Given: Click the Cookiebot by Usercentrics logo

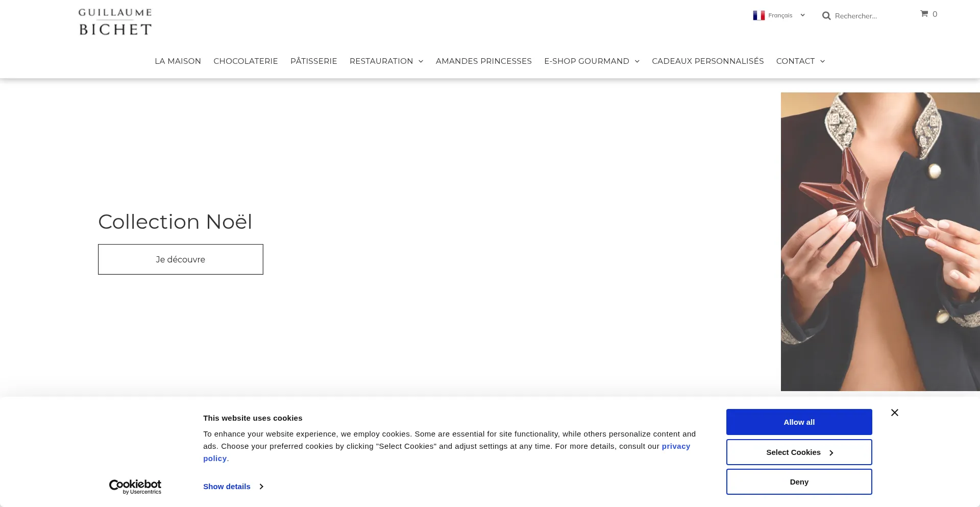Looking at the screenshot, I should coord(135,487).
